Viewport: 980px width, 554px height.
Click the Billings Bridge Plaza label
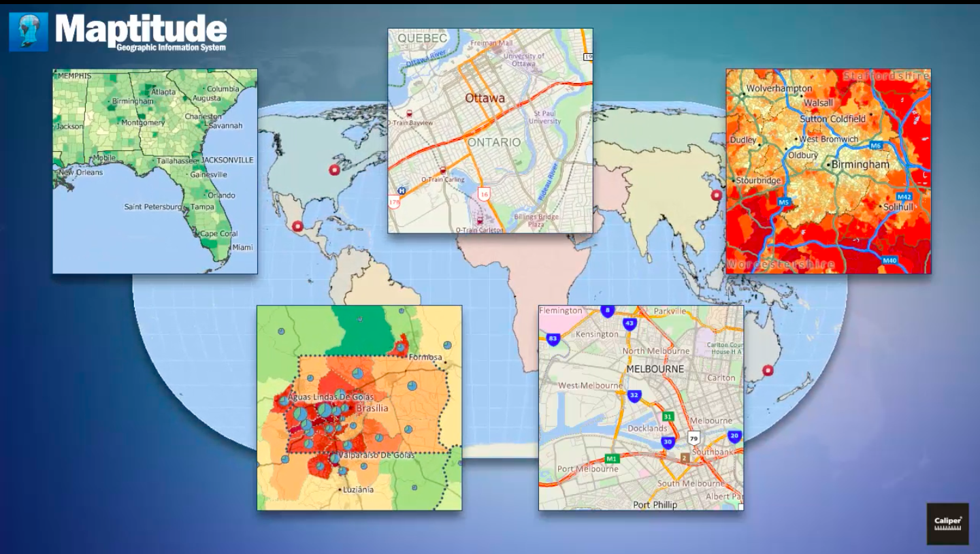pos(537,220)
